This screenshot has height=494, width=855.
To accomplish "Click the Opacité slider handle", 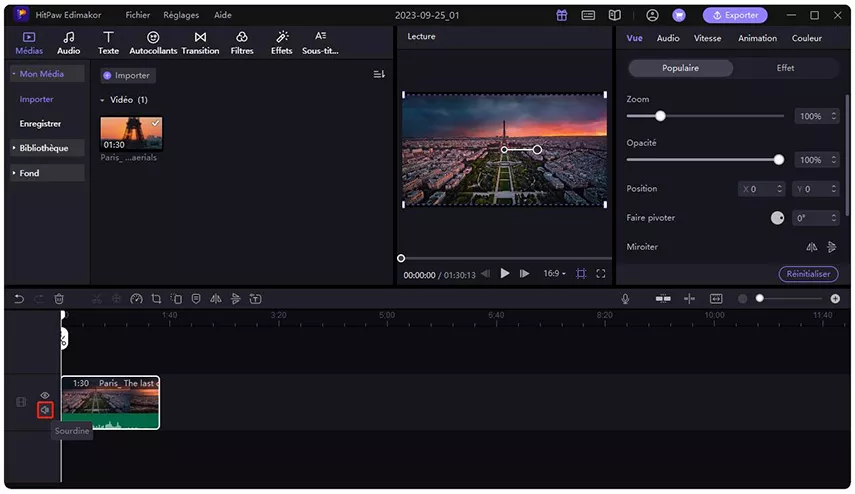I will 779,160.
